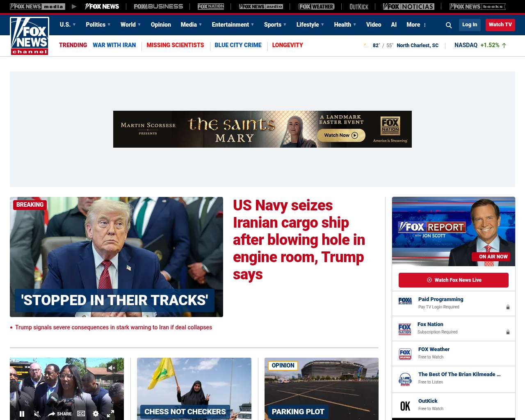Click the Fox Weather logo in sidebar list

[x=405, y=354]
